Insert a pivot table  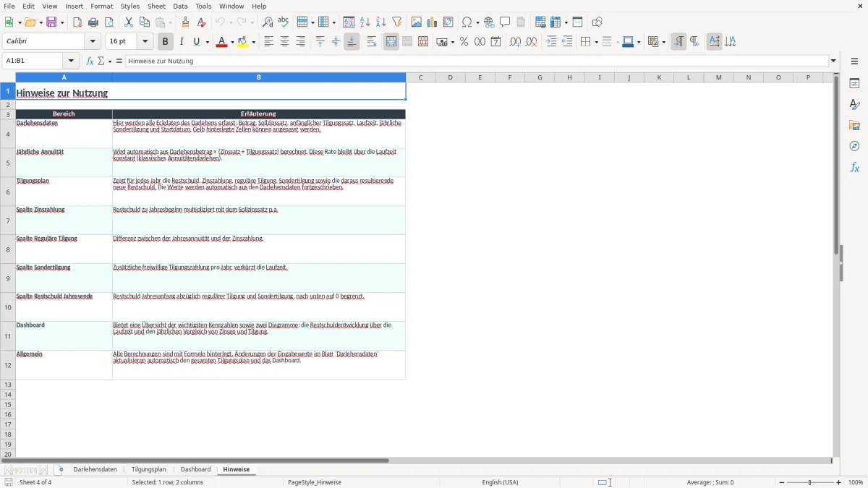(448, 22)
